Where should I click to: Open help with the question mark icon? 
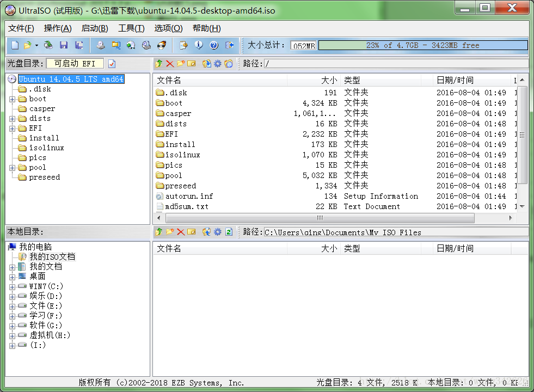pyautogui.click(x=214, y=45)
